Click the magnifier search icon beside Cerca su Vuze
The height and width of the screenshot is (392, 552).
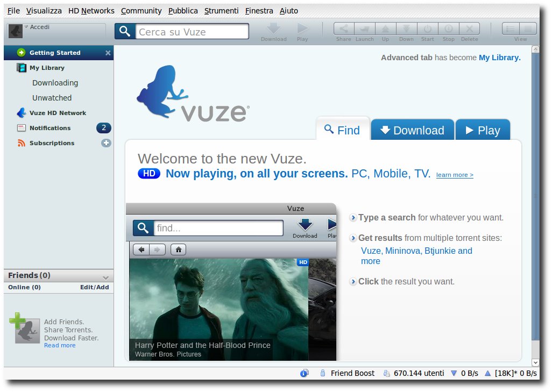coord(125,31)
